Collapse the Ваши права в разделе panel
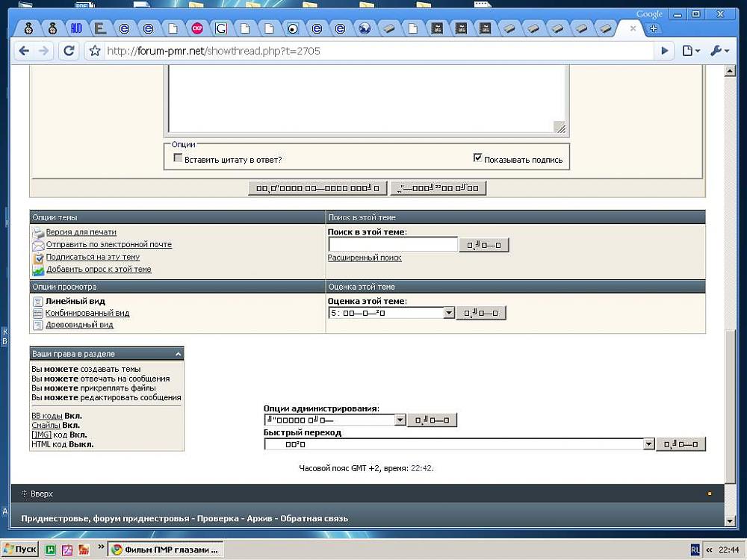This screenshot has width=747, height=560. [x=178, y=354]
